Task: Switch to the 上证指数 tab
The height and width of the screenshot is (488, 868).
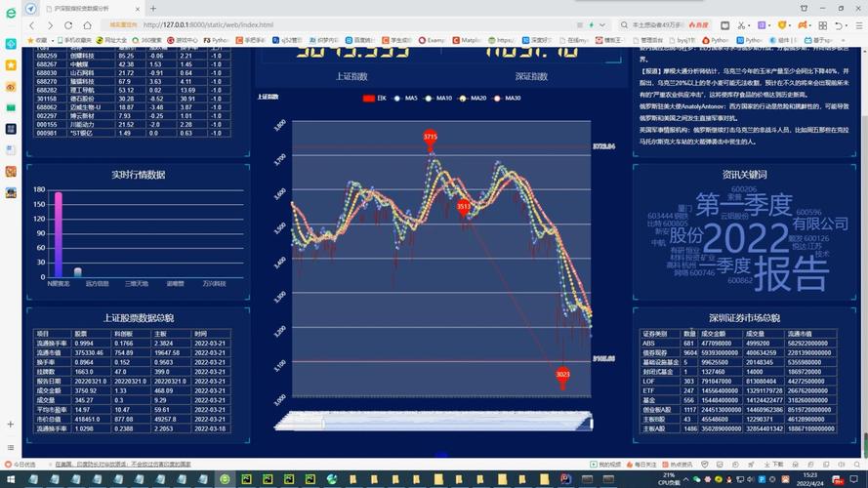Action: pos(351,76)
